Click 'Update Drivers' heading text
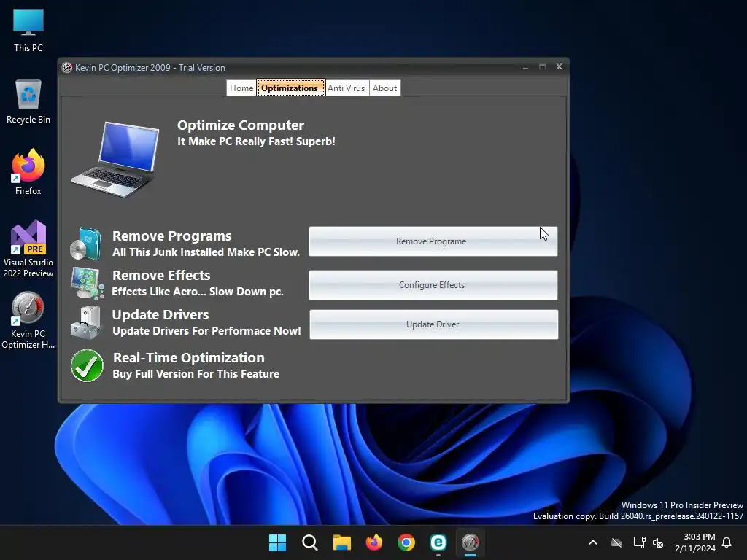 point(160,315)
